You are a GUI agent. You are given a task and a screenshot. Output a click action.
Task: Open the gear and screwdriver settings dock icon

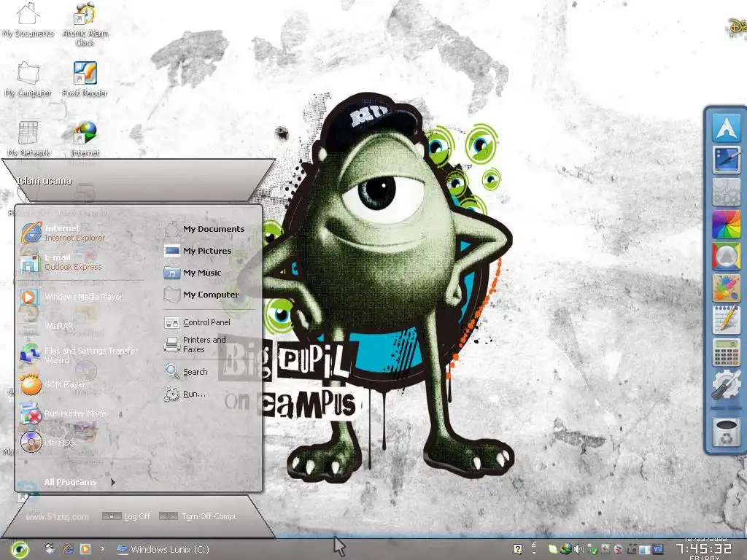click(726, 384)
